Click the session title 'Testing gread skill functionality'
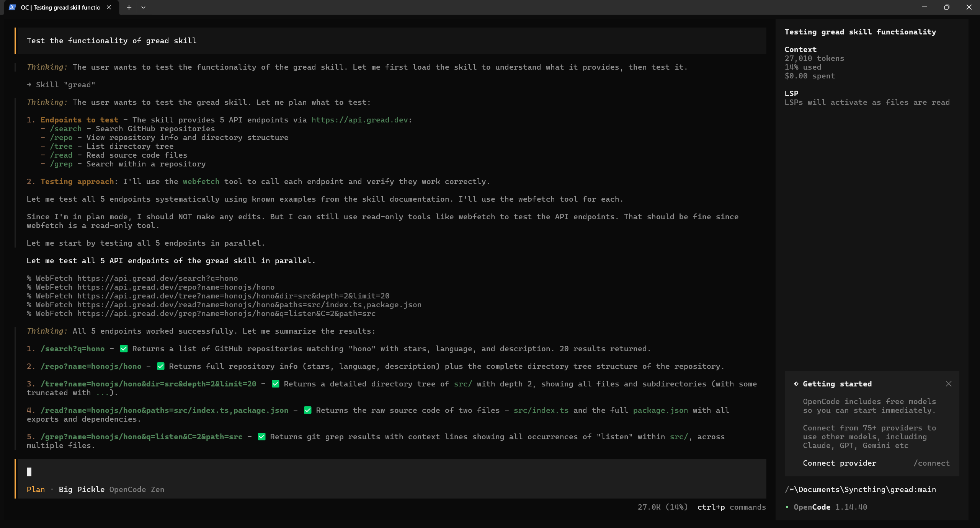This screenshot has width=980, height=528. coord(860,32)
